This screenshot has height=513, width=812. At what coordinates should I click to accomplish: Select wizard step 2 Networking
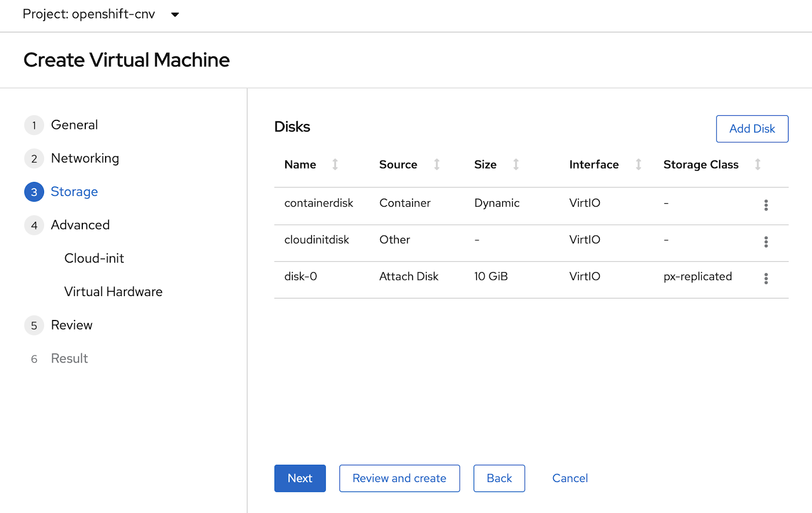point(85,158)
